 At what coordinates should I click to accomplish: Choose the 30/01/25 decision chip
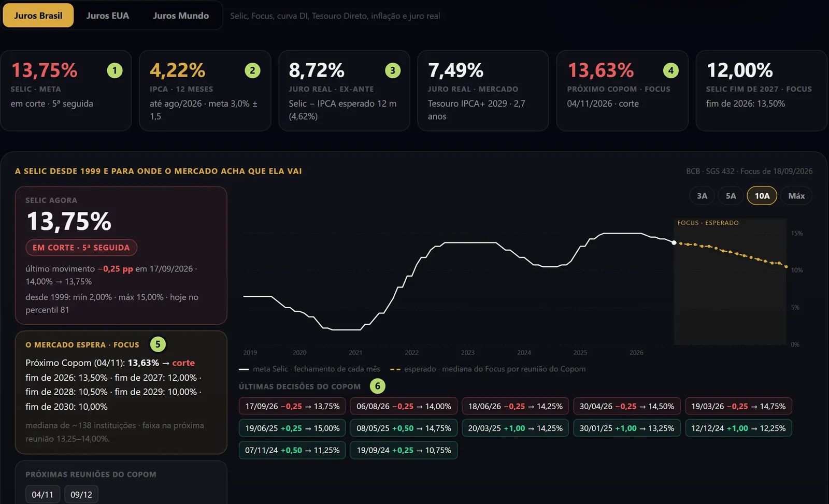[x=627, y=428]
